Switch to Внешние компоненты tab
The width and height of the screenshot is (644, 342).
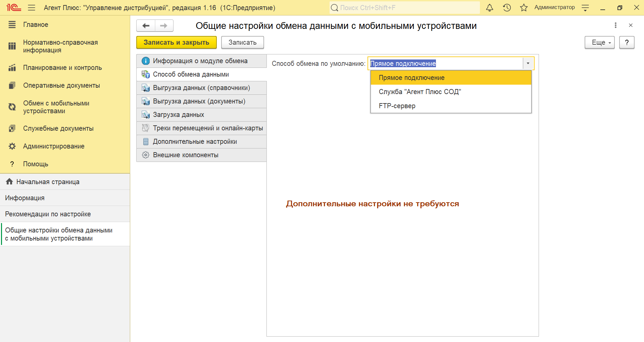click(186, 155)
